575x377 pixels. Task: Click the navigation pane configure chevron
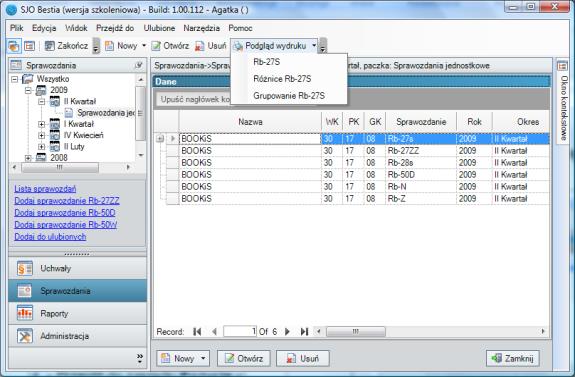140,358
